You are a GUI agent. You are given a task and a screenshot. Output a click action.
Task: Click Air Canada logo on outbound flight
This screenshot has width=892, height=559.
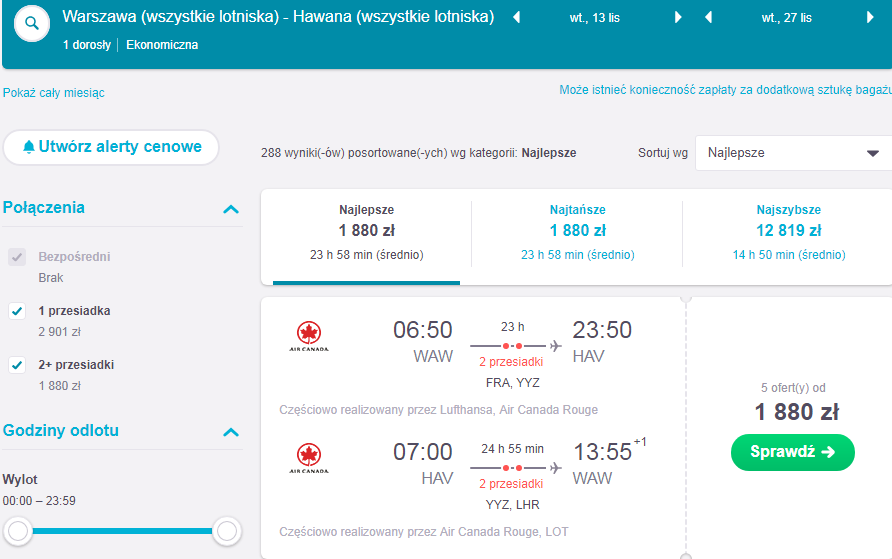pos(309,336)
